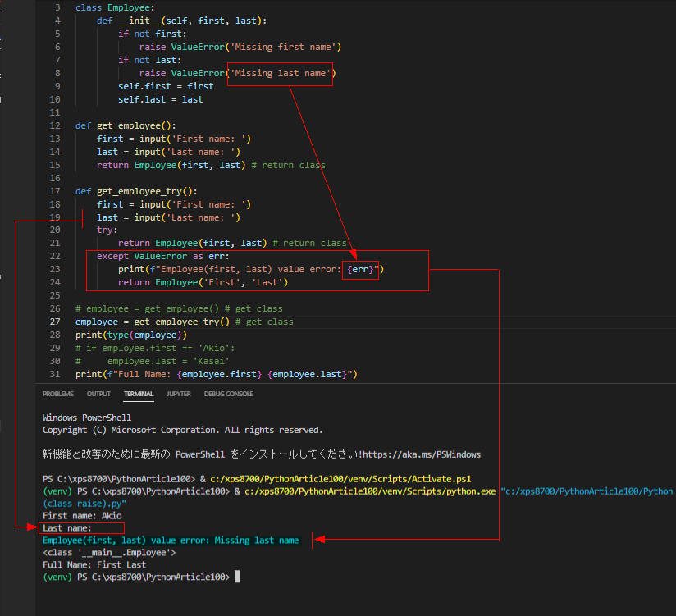Click the 'try:' keyword line
This screenshot has height=616, width=676.
point(107,230)
